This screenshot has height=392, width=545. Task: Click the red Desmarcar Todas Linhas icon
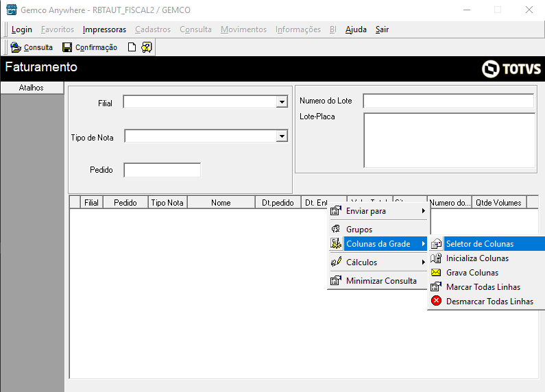pos(436,301)
